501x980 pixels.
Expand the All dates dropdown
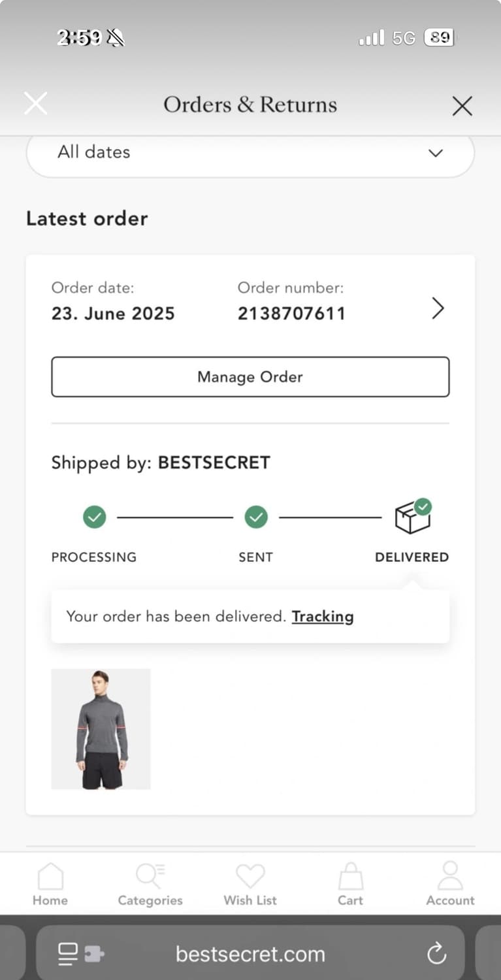pyautogui.click(x=250, y=153)
